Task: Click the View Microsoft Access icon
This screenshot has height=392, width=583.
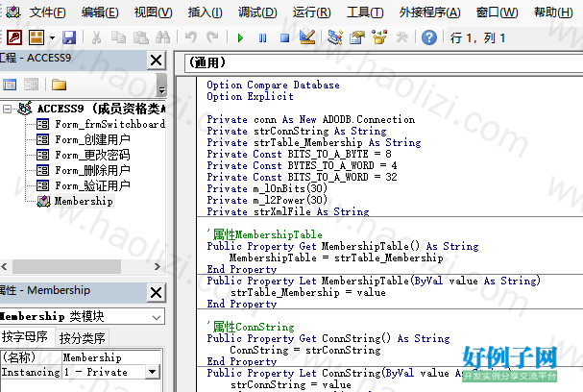Action: pos(14,37)
